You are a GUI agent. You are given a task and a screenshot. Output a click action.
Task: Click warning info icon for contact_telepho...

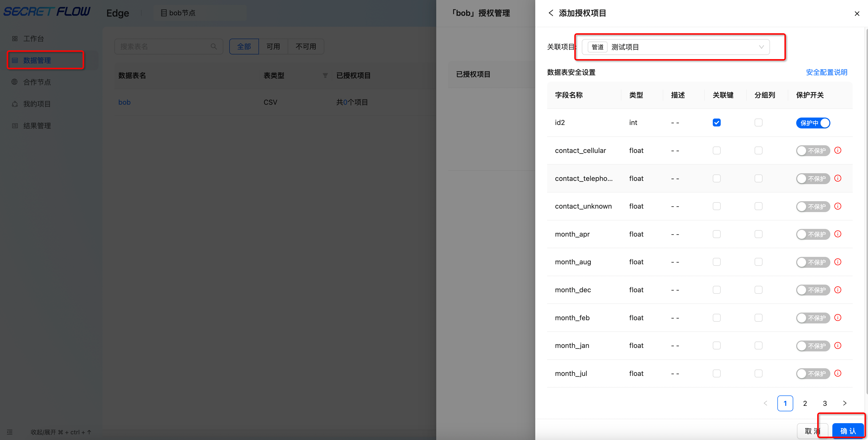pos(838,178)
